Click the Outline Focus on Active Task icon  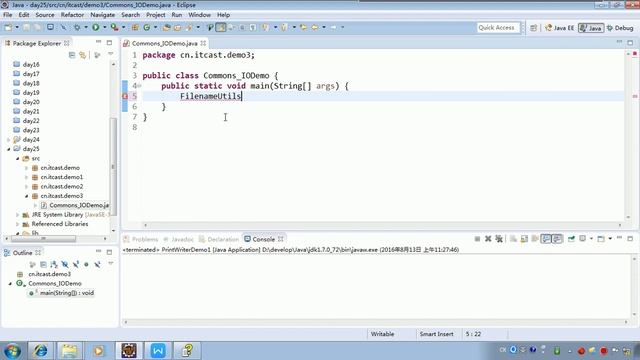click(33, 264)
